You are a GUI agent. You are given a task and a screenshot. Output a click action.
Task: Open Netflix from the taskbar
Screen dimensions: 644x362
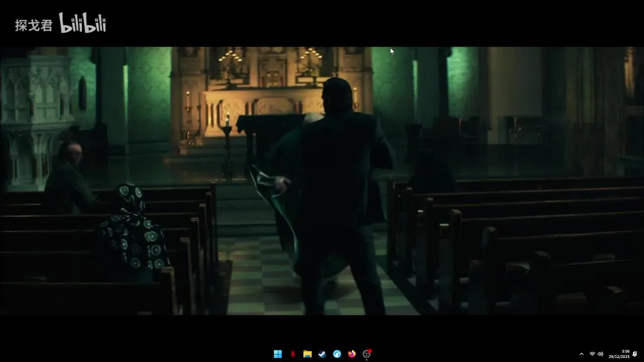click(293, 354)
